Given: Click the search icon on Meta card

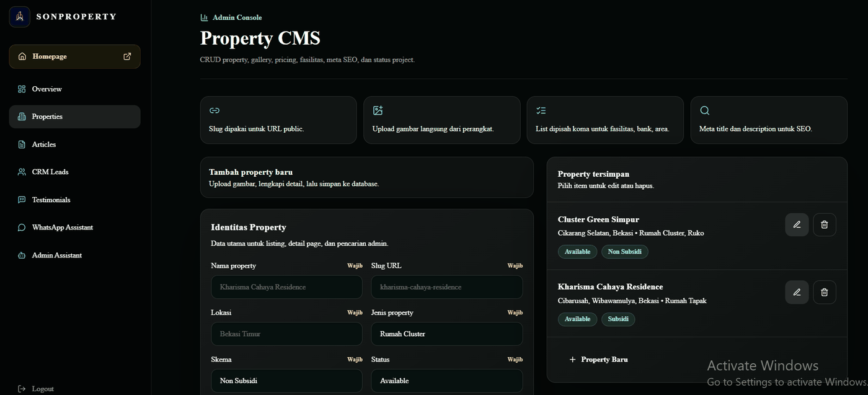Looking at the screenshot, I should pyautogui.click(x=705, y=110).
